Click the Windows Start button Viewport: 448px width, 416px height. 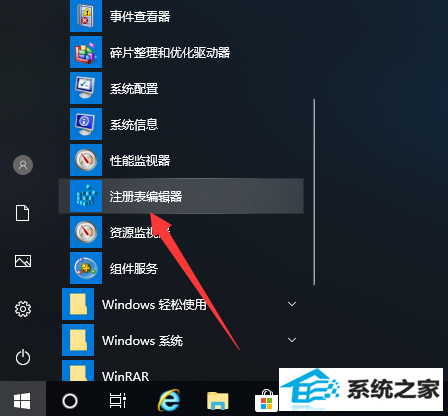click(23, 400)
